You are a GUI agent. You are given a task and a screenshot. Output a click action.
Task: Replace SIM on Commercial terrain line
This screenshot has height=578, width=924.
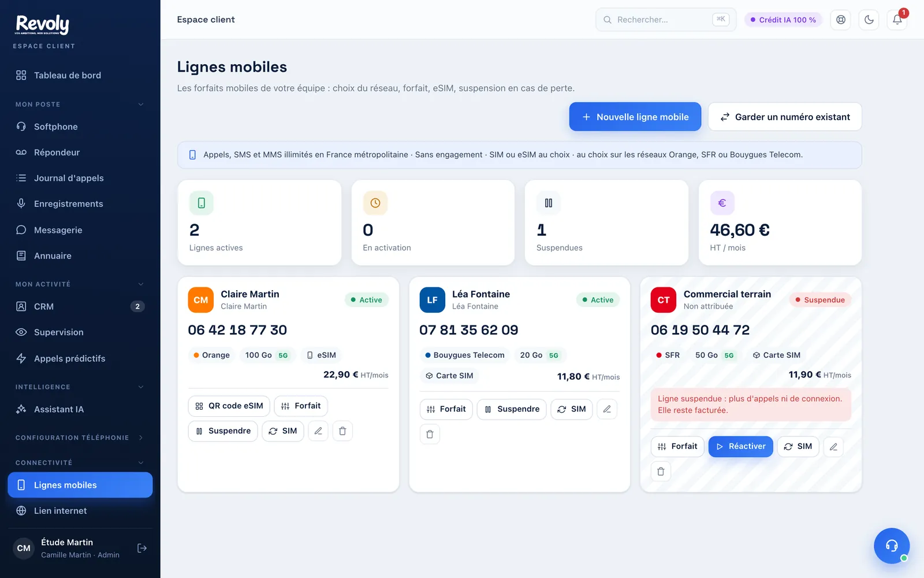click(799, 447)
